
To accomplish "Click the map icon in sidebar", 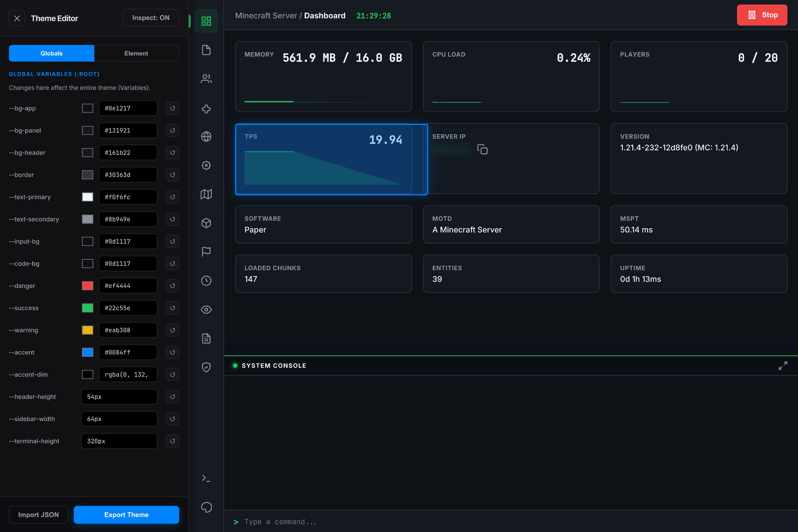I will point(206,194).
